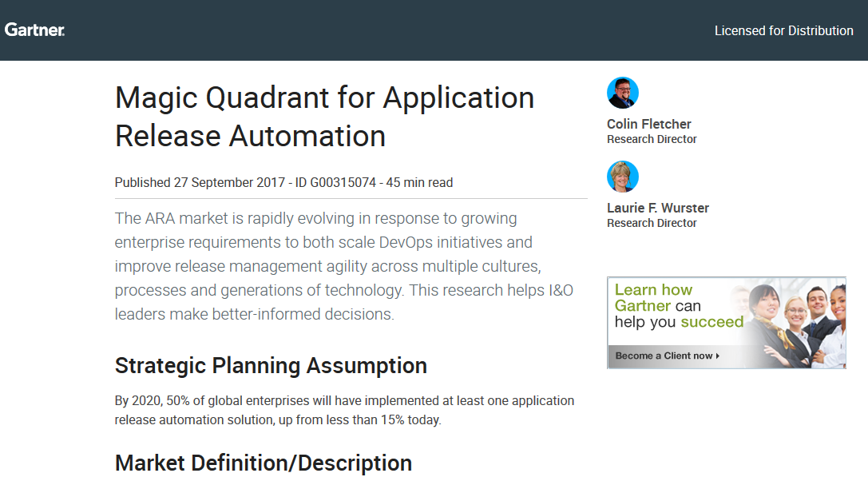The width and height of the screenshot is (868, 477).
Task: Click the Magic Quadrant for Application Release Automation title
Action: coord(324,117)
